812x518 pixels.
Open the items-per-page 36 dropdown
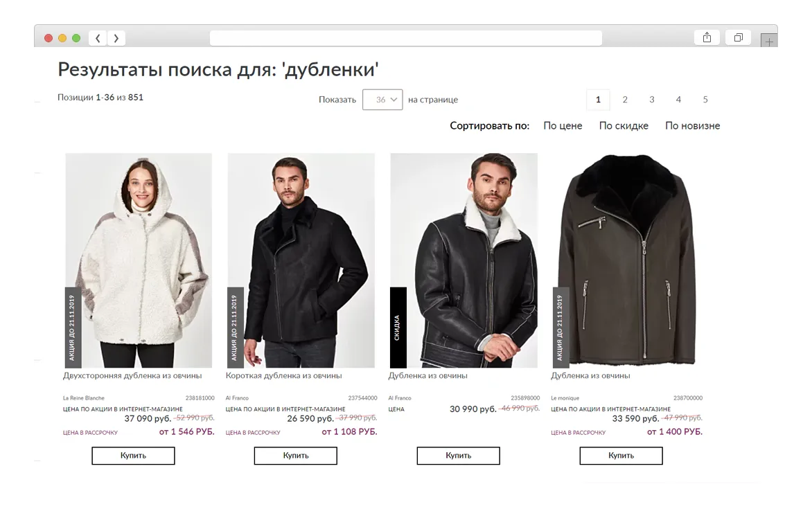tap(382, 99)
